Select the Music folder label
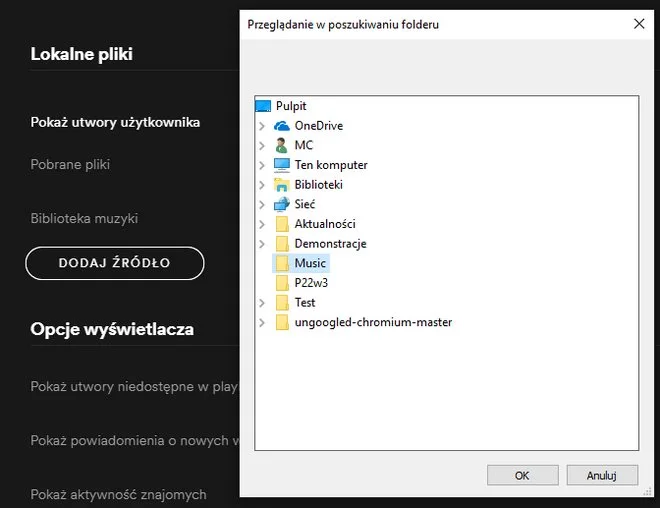This screenshot has height=508, width=660. (x=310, y=263)
